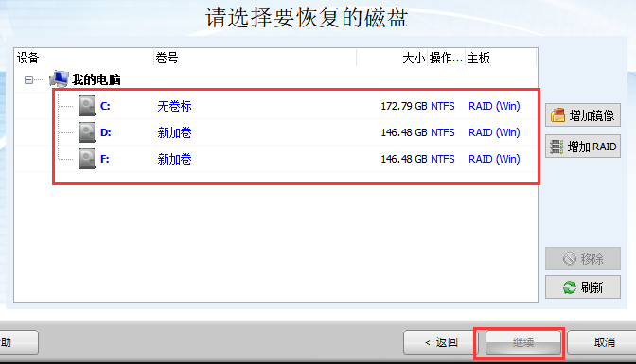
Task: Click the 无卷标 volume label
Action: coord(174,106)
